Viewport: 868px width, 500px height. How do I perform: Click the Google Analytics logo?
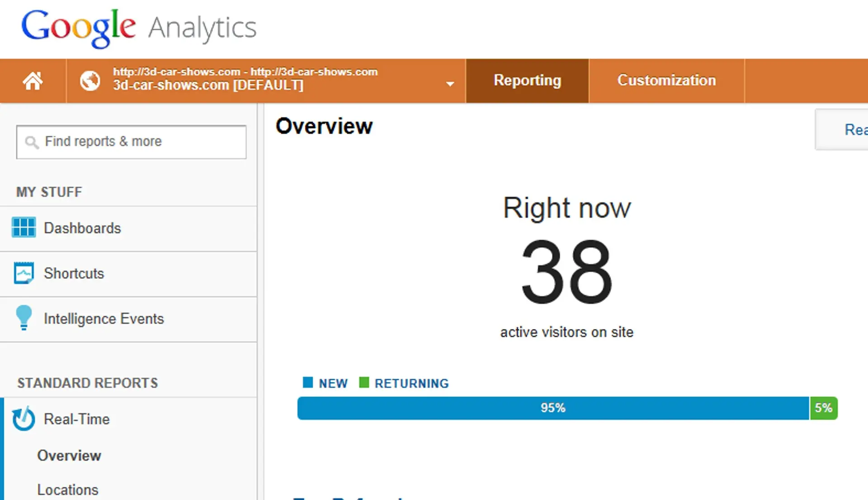[139, 28]
